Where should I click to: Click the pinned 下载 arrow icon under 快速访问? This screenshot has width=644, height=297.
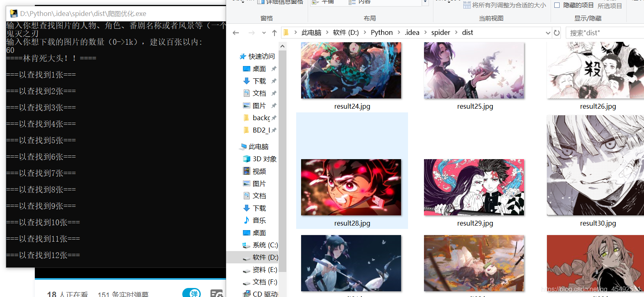point(247,81)
